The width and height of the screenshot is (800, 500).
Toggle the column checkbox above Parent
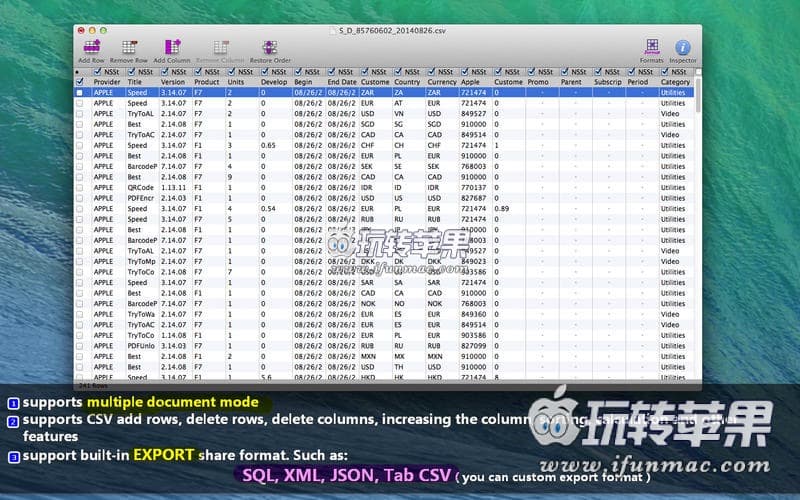coord(565,72)
